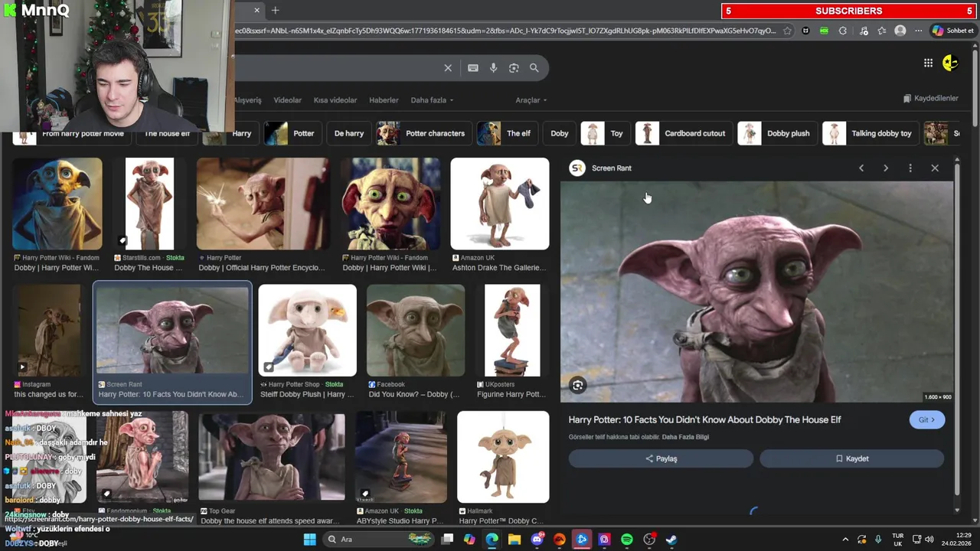980x551 pixels.
Task: Open the Steiff Dobby Plush thumbnail
Action: coord(308,331)
